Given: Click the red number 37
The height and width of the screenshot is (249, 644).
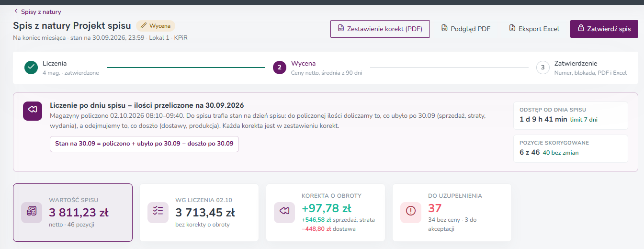Looking at the screenshot, I should [x=435, y=208].
